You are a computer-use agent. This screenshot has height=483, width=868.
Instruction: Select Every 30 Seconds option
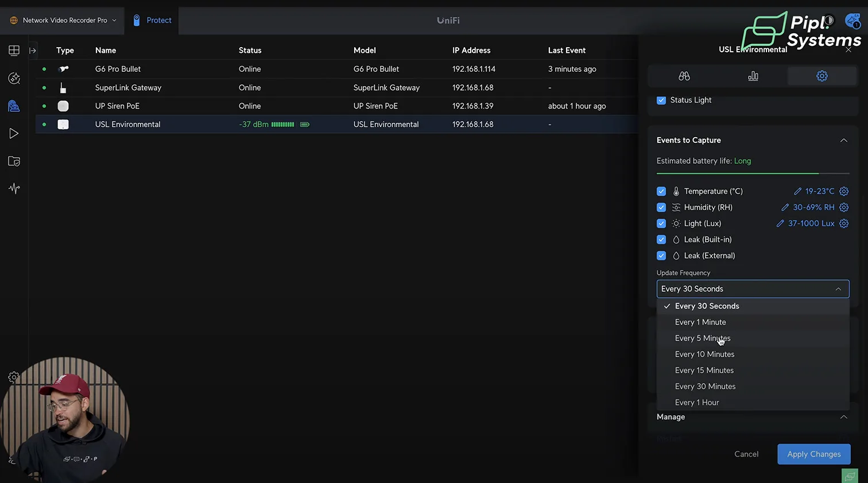[x=753, y=306]
